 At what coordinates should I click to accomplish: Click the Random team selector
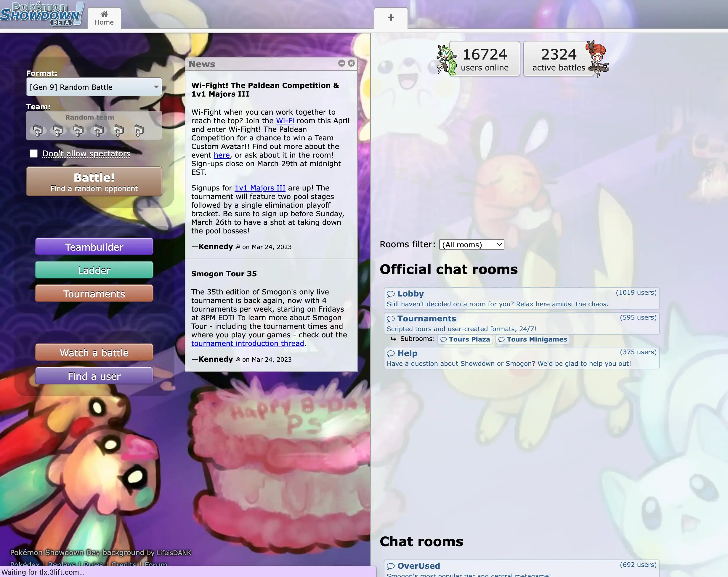[94, 126]
